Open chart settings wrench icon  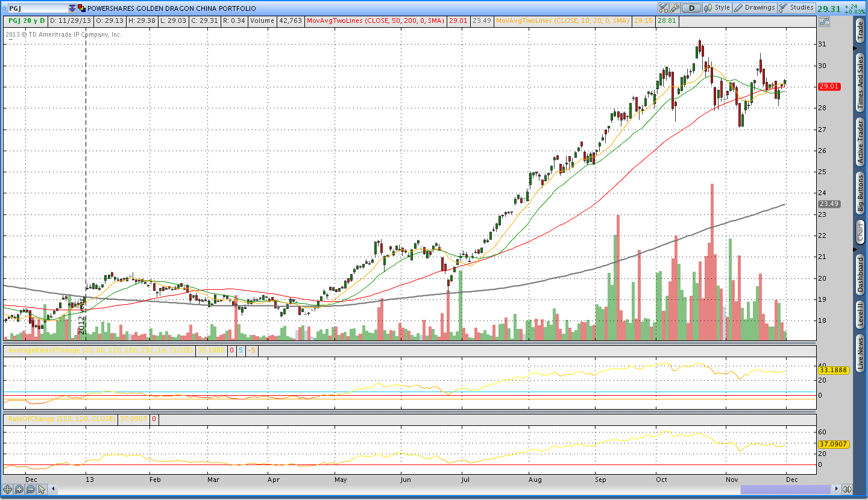(x=675, y=8)
